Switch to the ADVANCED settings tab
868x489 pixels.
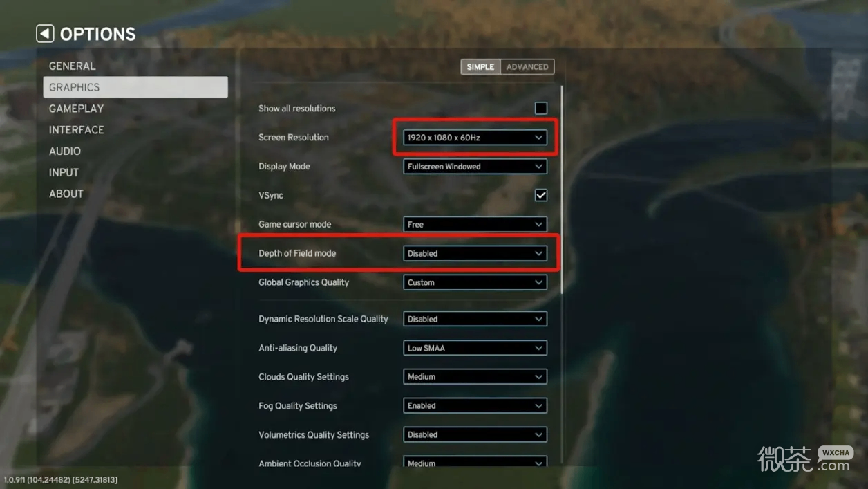527,67
